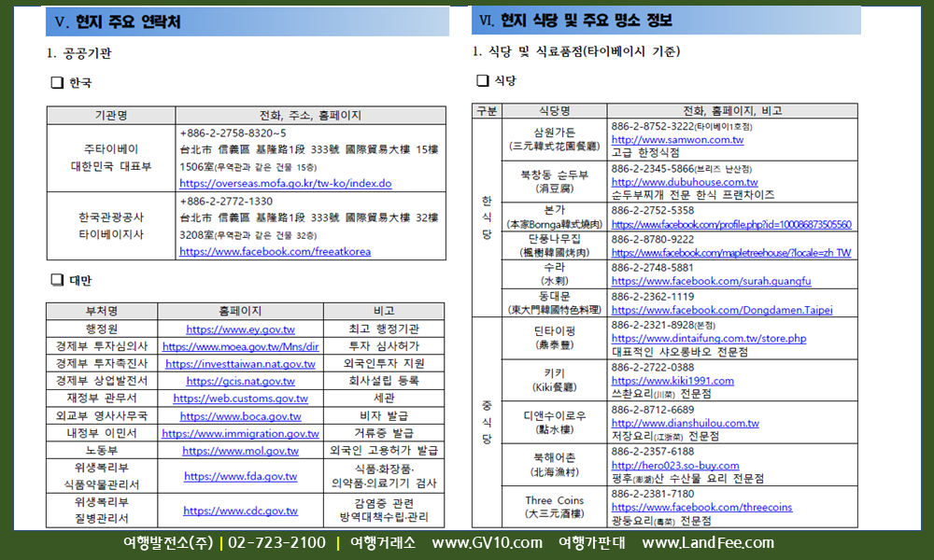Open the www.kiki1991.com link
Screen dimensions: 934x560
(x=672, y=381)
